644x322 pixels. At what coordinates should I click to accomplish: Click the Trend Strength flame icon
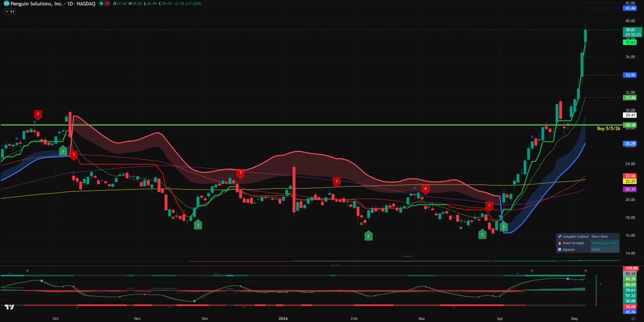pyautogui.click(x=559, y=243)
